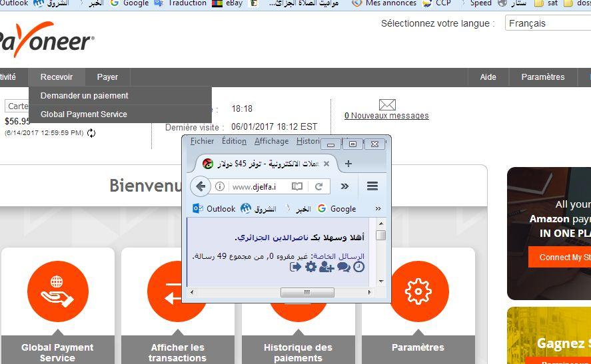Viewport: 591px width, 364px height.
Task: Click the djelfa address bar URL
Action: click(x=254, y=187)
